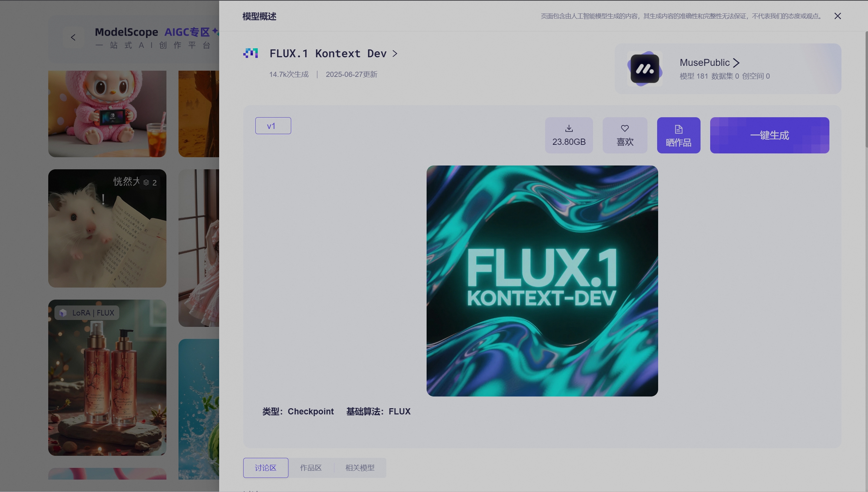Open the hamster reading paper thumbnail

[107, 228]
